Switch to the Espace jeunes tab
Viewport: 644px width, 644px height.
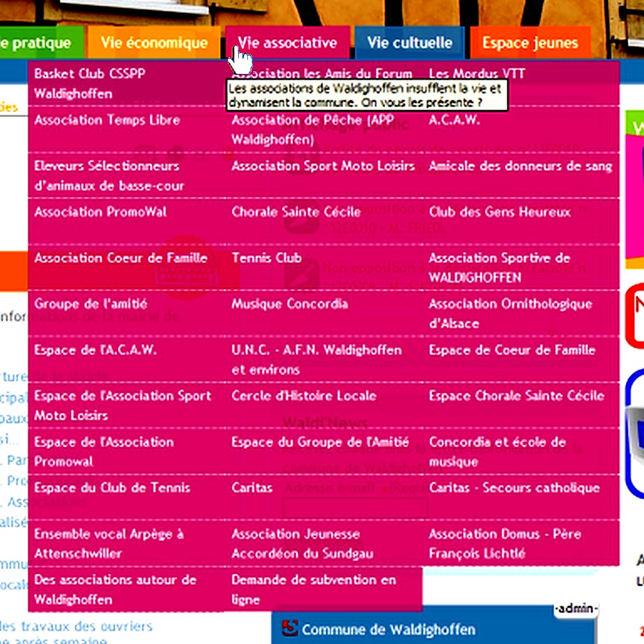click(x=530, y=43)
